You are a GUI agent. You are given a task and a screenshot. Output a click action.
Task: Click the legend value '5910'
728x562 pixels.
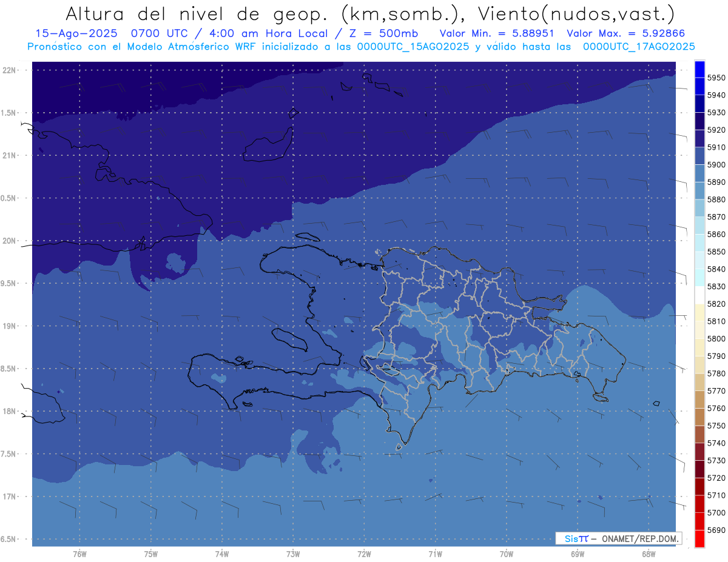[x=716, y=147]
